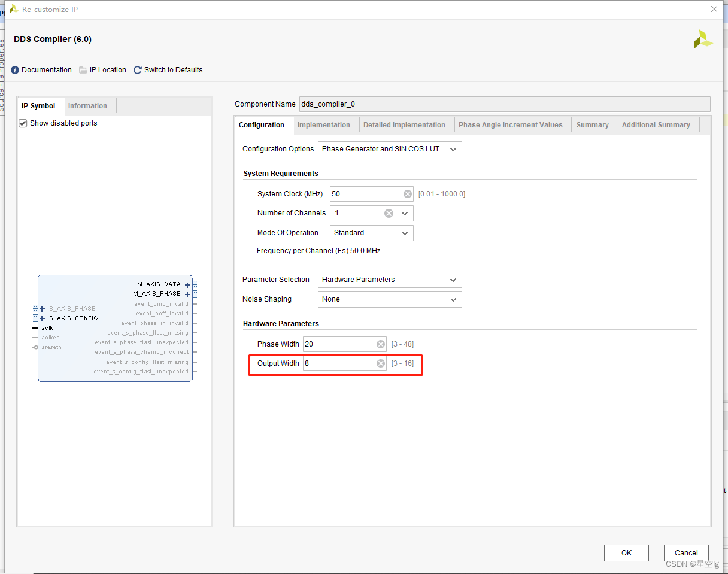Click the event_poff_invalid port label
Image resolution: width=728 pixels, height=574 pixels.
point(162,314)
